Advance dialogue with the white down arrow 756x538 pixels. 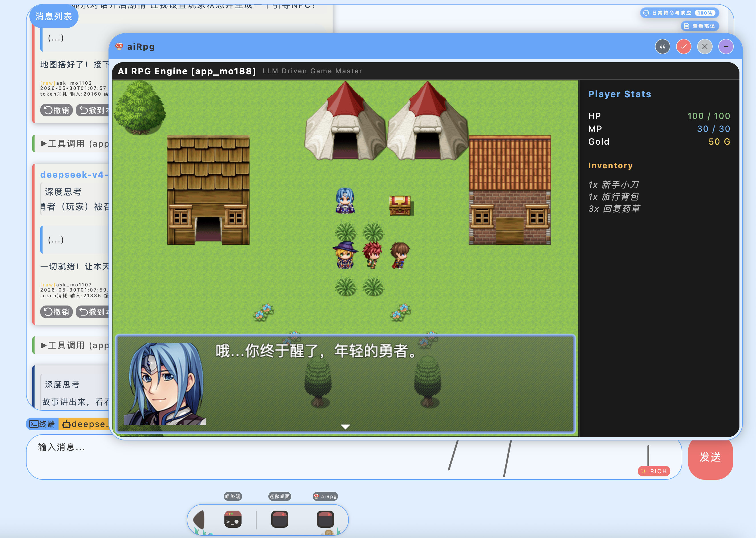point(345,426)
